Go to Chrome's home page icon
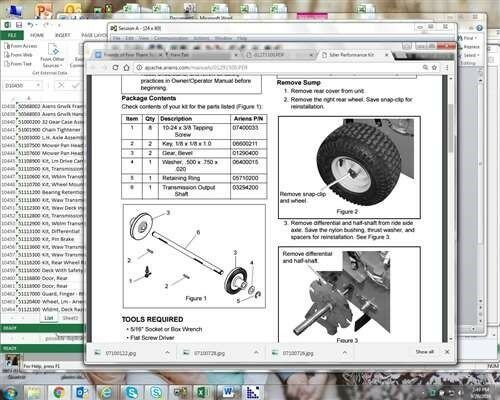 (x=126, y=68)
